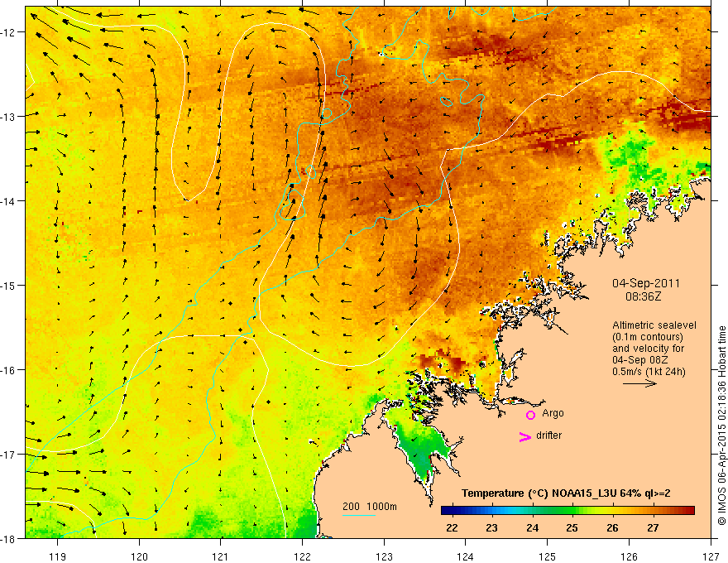
Task: Click the magenta Argo circle legend symbol
Action: 530,415
